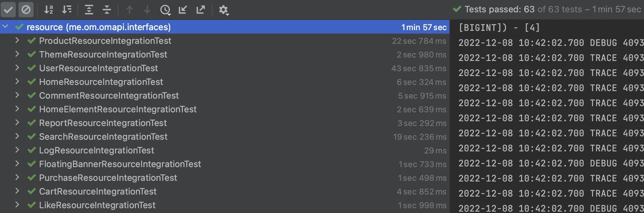Go to next failed test arrow
This screenshot has height=213, width=644.
147,10
